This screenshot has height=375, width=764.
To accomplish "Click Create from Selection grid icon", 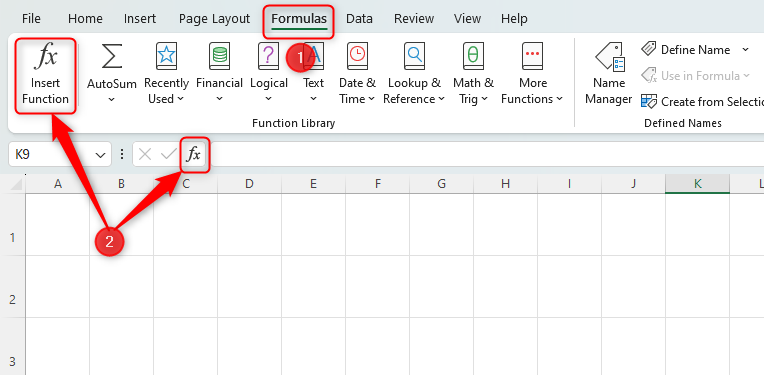I will 649,101.
